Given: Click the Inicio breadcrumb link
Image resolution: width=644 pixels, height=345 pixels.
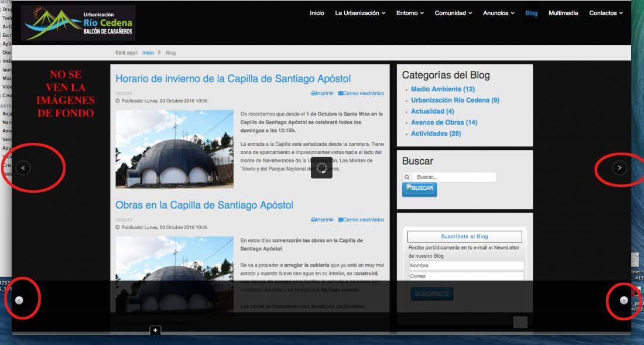Looking at the screenshot, I should 148,53.
